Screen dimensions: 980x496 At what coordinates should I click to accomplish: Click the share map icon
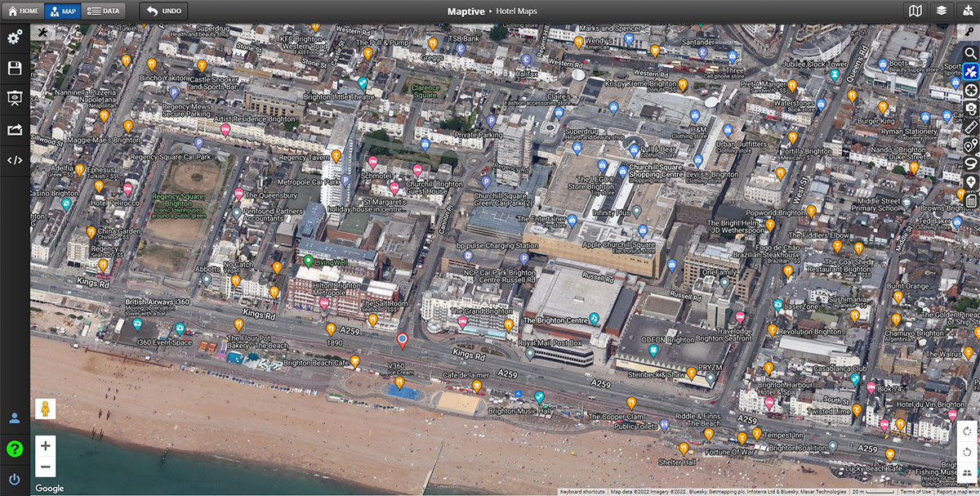coord(15,129)
